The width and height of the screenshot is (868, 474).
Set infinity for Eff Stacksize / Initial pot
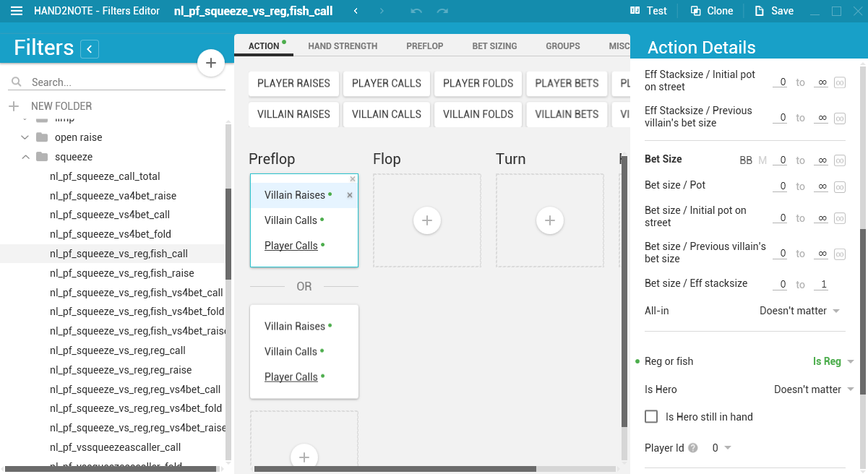point(840,82)
